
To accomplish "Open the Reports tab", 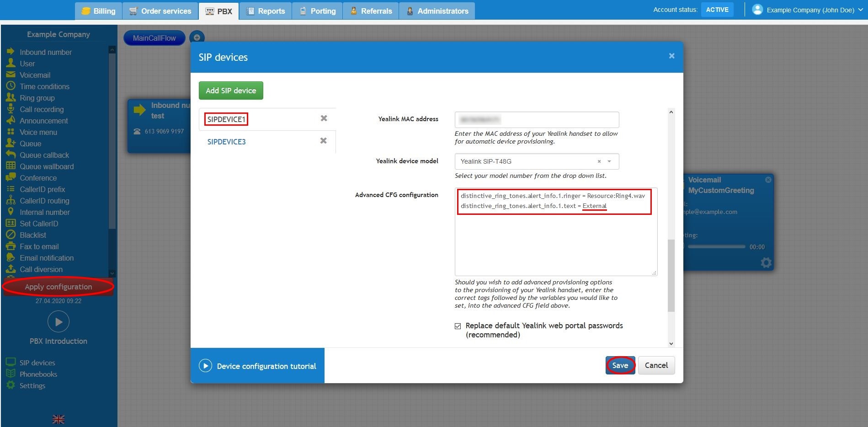I will tap(266, 11).
